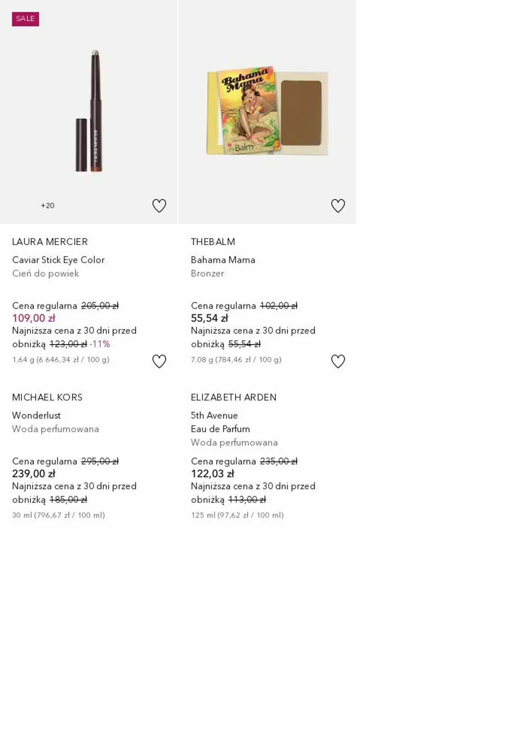
Task: Click the 239,00 zł Wonderlust price
Action: point(34,473)
